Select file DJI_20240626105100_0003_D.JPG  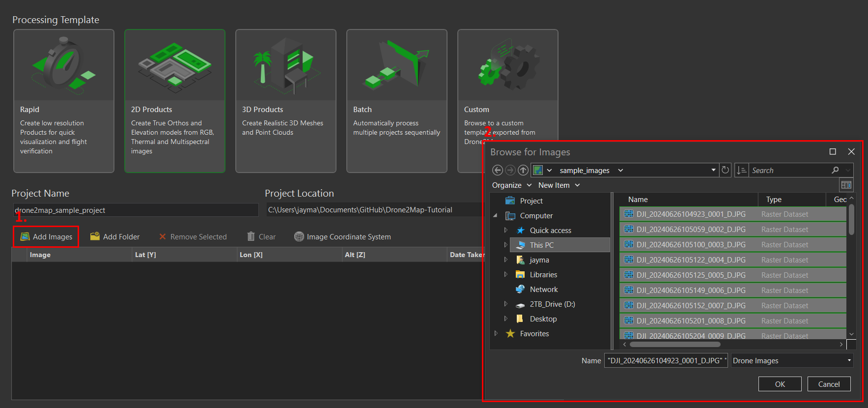point(691,245)
